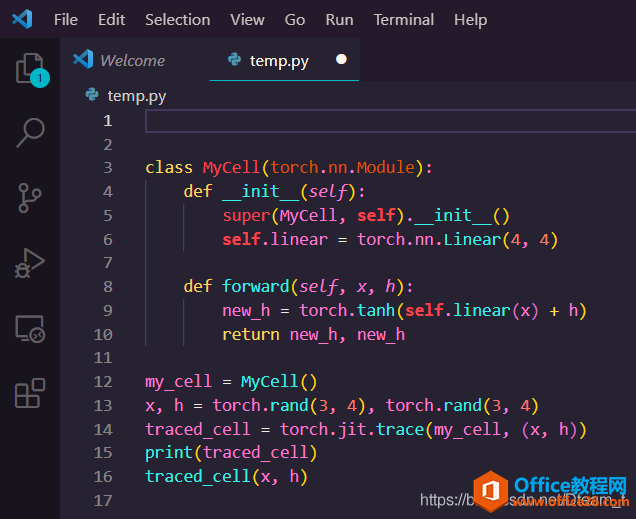636x519 pixels.
Task: Open the Help menu
Action: pyautogui.click(x=470, y=20)
